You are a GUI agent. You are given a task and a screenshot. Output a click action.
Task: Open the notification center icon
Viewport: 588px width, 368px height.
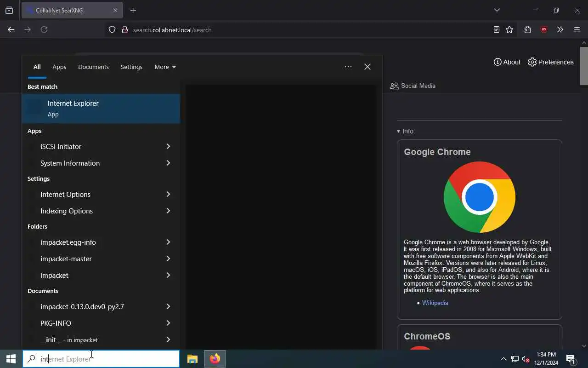(571, 359)
